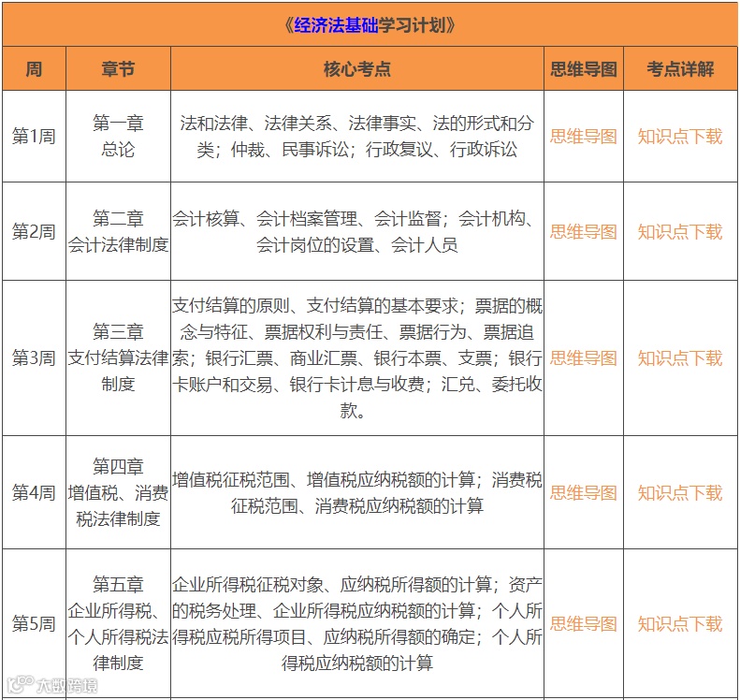The width and height of the screenshot is (740, 700).
Task: Open 思维导图 link for 第5周
Action: [584, 624]
